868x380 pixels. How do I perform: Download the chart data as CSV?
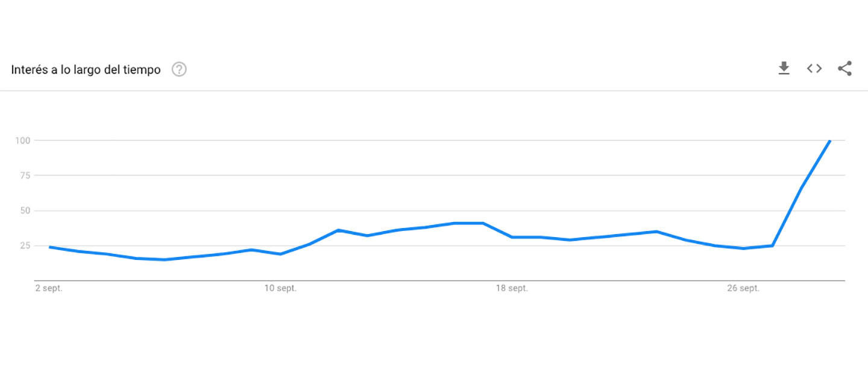pyautogui.click(x=784, y=69)
